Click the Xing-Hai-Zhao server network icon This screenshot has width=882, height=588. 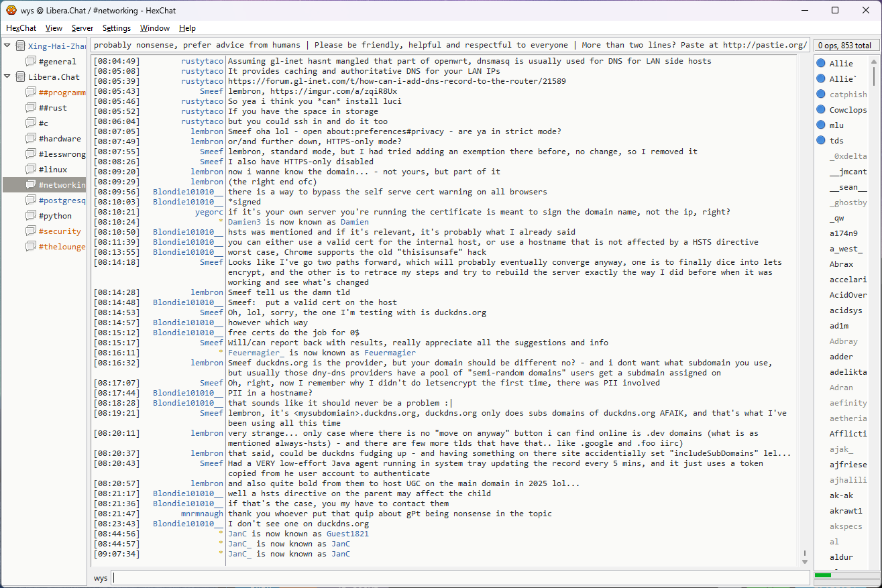point(20,46)
